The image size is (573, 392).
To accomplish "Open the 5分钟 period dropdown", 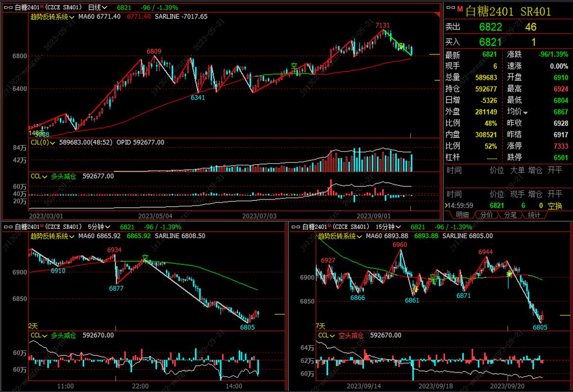I will tap(101, 227).
